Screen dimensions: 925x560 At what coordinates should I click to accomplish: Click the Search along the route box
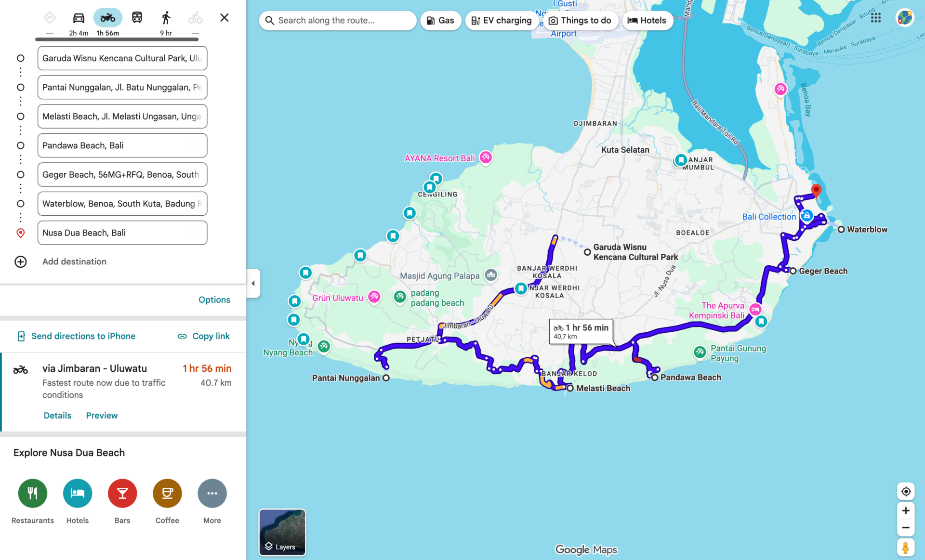point(338,20)
